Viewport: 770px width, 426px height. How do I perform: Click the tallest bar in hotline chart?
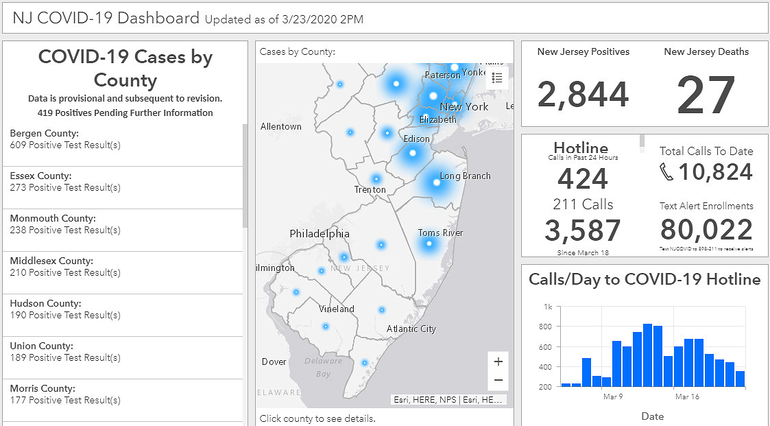pyautogui.click(x=647, y=355)
